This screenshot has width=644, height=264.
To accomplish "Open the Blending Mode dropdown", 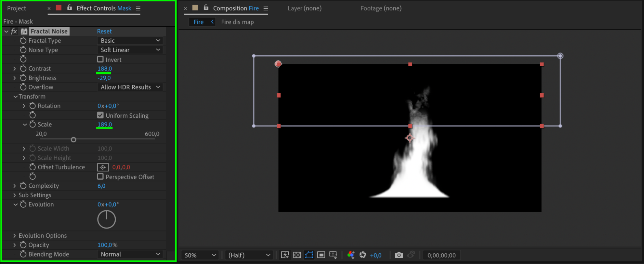I will (130, 254).
